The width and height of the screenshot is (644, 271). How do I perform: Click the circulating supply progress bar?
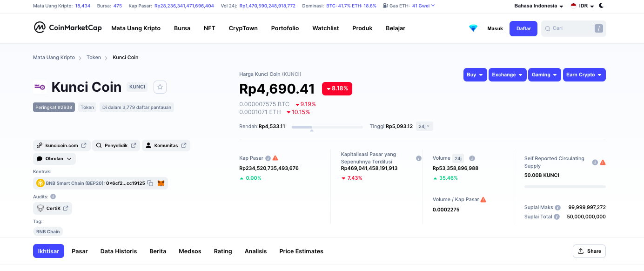565,187
